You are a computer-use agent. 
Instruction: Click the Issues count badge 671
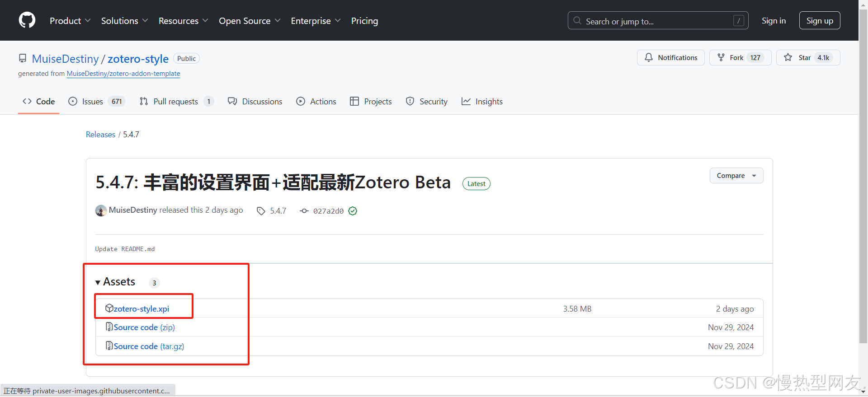click(117, 102)
